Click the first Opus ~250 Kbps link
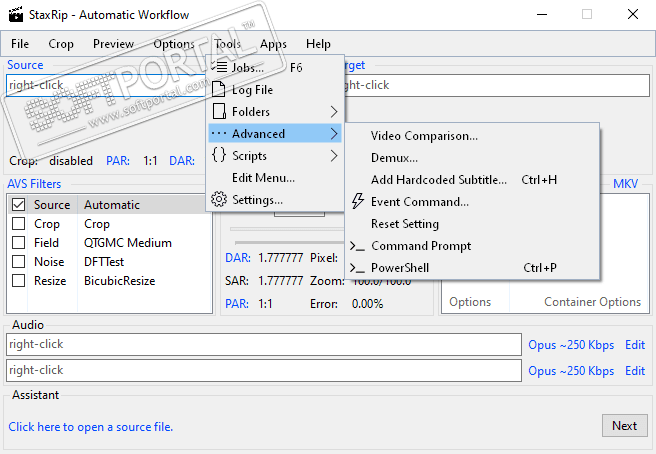The height and width of the screenshot is (454, 656). tap(571, 345)
